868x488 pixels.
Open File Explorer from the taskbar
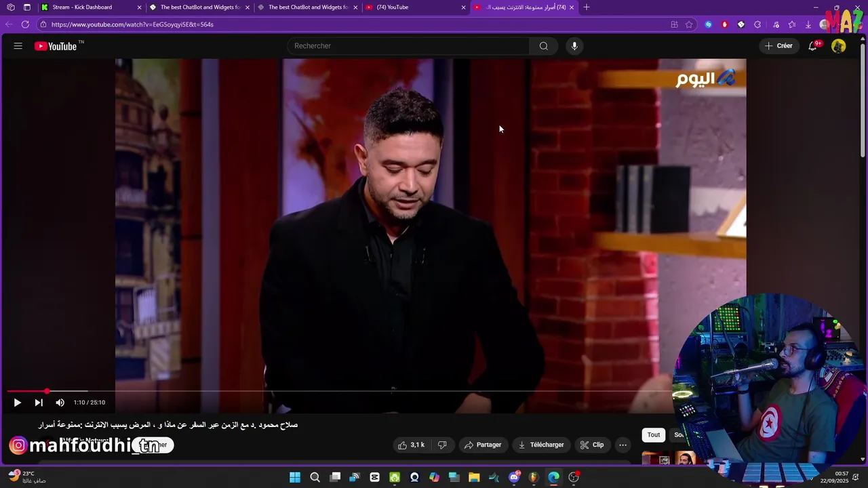point(474,477)
